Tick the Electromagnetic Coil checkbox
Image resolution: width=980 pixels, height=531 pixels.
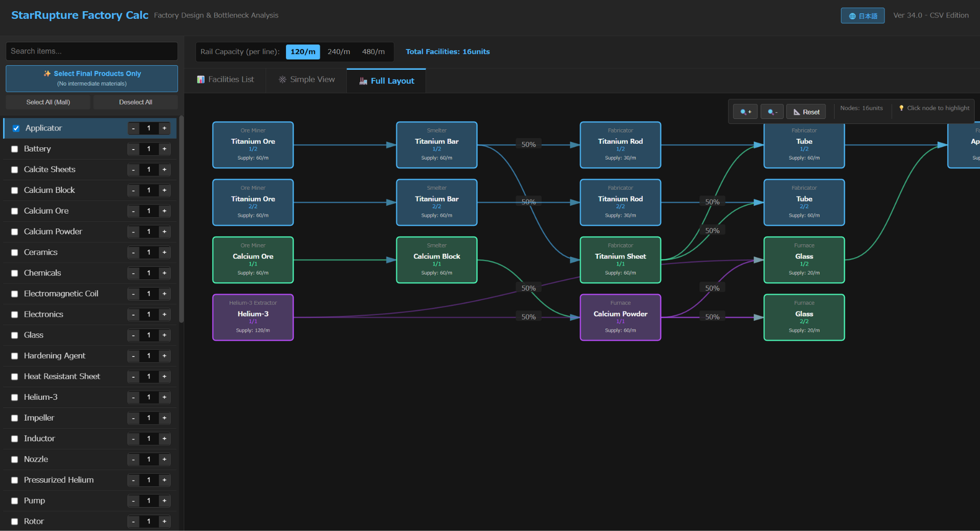[14, 294]
